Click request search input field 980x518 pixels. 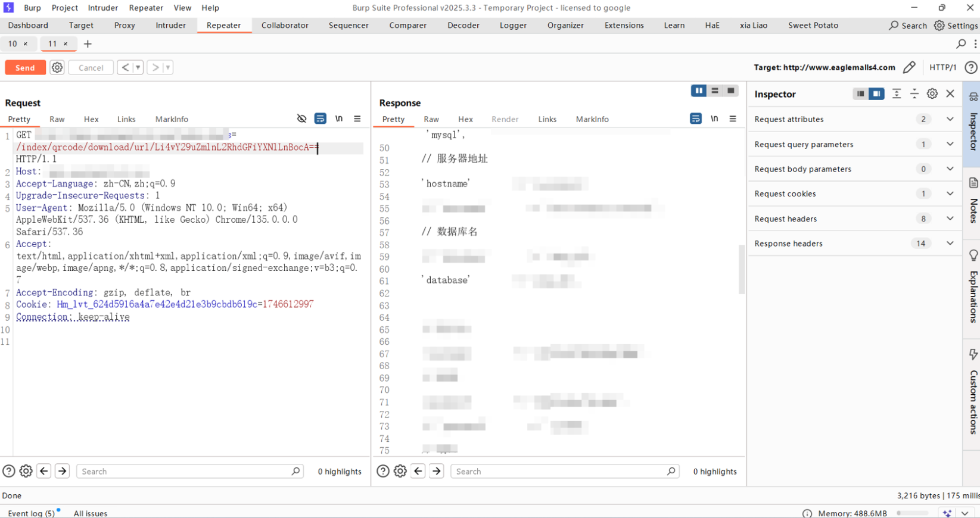click(189, 472)
